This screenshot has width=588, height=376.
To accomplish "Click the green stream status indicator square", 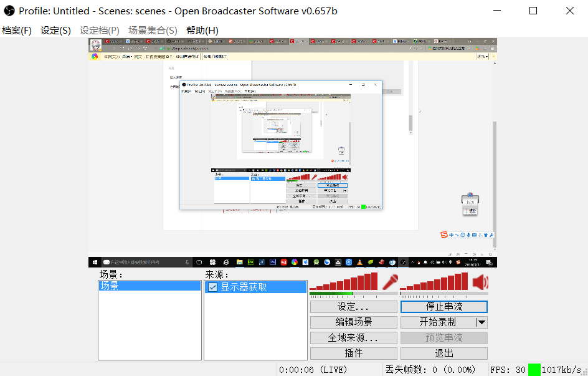I will tap(534, 370).
